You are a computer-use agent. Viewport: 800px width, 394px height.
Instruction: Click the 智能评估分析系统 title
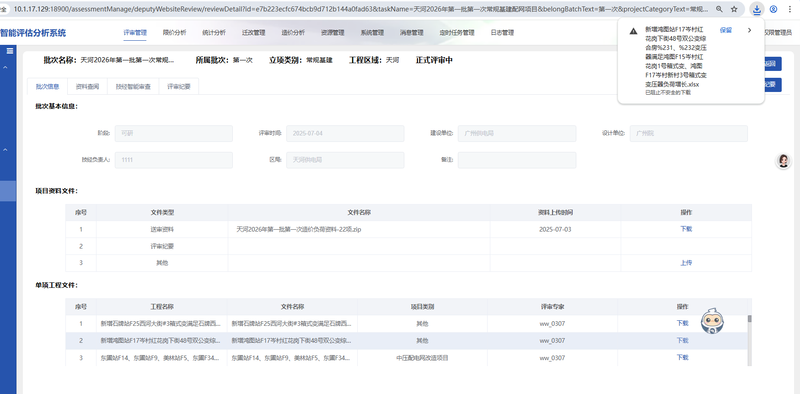pyautogui.click(x=33, y=33)
